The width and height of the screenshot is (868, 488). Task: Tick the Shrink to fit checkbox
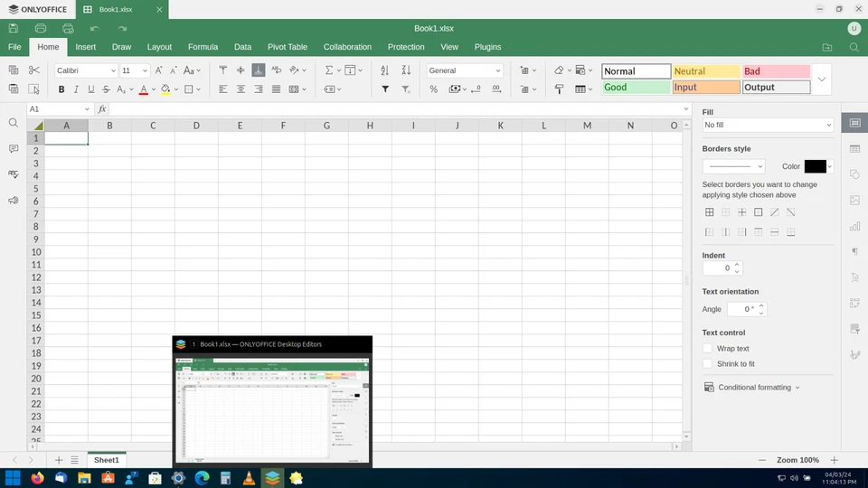click(708, 363)
